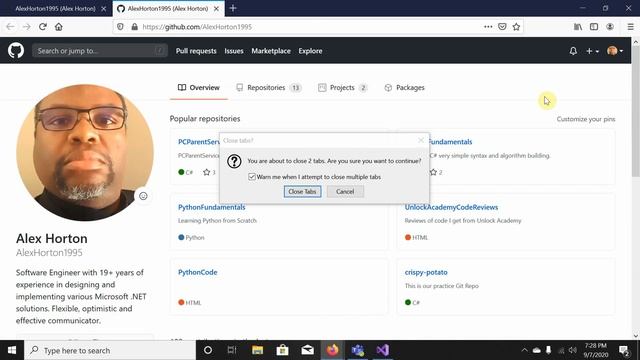The height and width of the screenshot is (360, 640).
Task: Open the user avatar menu in header
Action: click(x=615, y=51)
